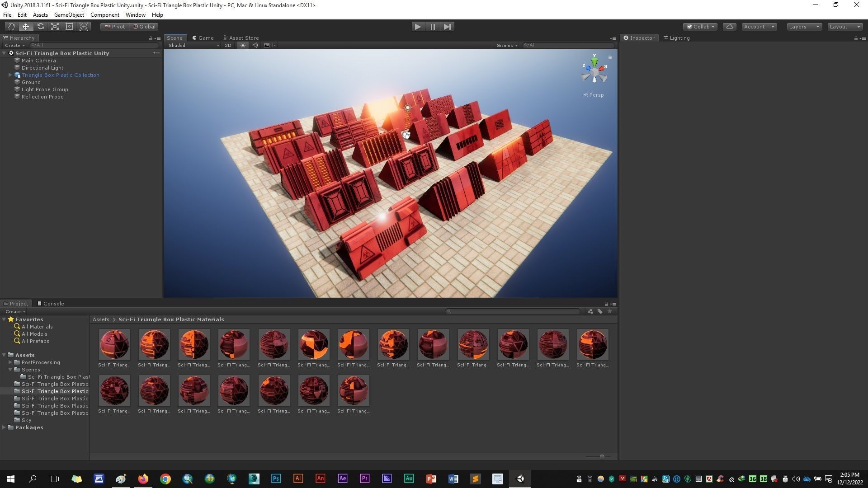Toggle Pivot handle position button

115,27
